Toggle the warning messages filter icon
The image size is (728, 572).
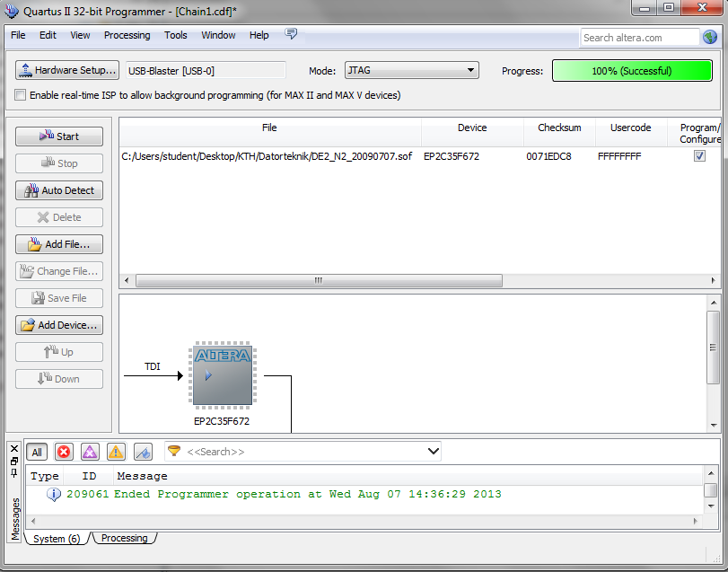tap(116, 452)
